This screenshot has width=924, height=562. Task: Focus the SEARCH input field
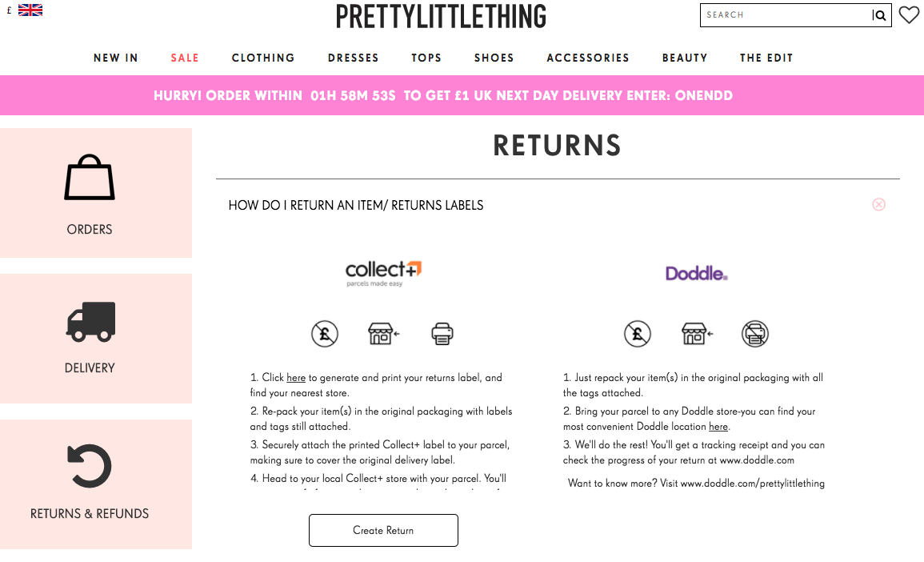click(786, 15)
